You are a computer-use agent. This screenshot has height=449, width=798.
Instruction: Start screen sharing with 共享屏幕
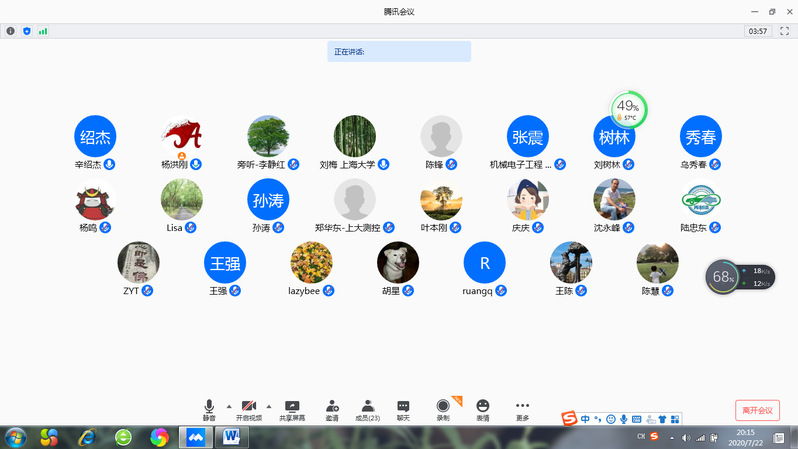point(292,408)
